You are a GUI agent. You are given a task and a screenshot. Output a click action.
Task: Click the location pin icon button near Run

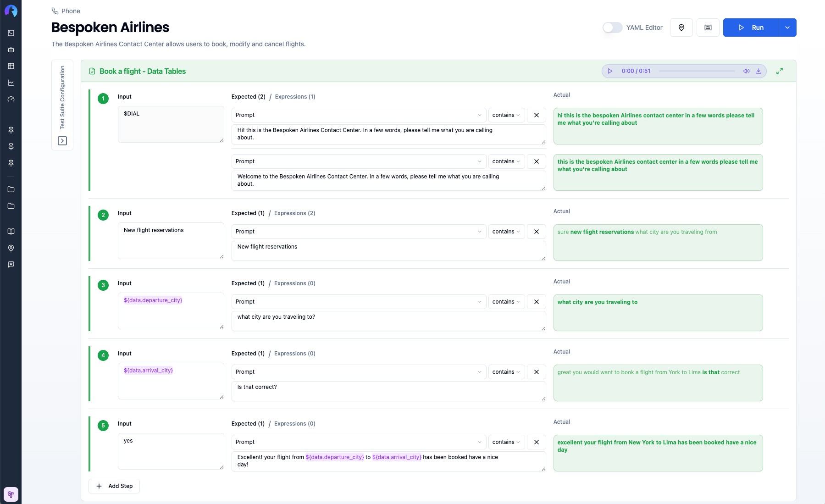[x=681, y=28]
